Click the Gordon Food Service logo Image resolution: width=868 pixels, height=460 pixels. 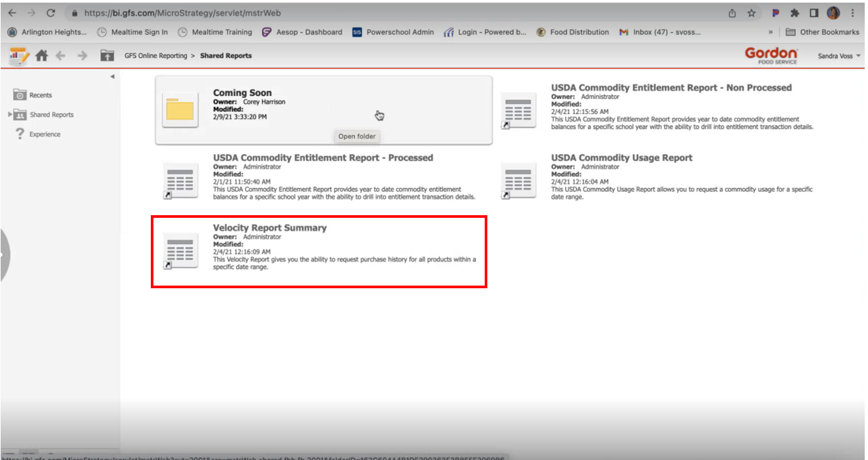click(x=771, y=55)
